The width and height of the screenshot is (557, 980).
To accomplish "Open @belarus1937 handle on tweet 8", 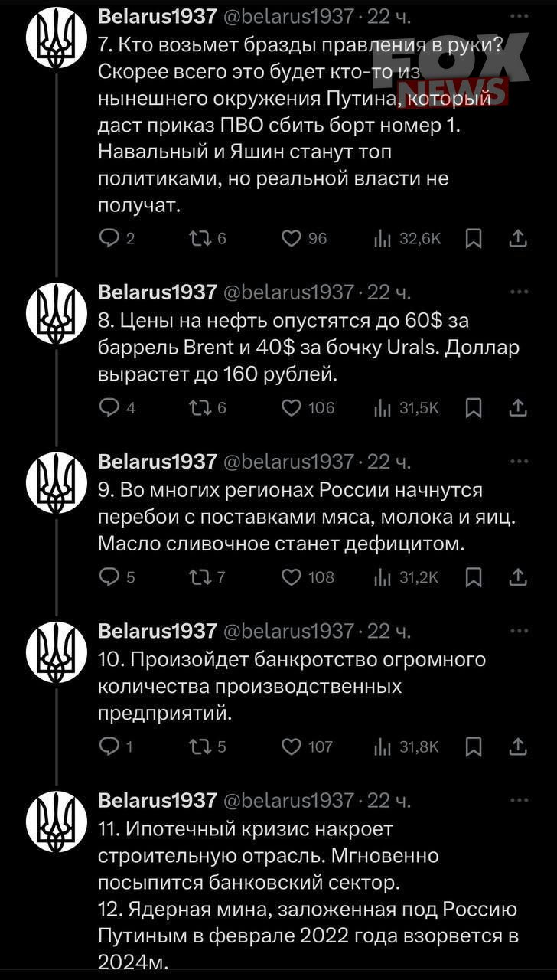I will (x=288, y=292).
